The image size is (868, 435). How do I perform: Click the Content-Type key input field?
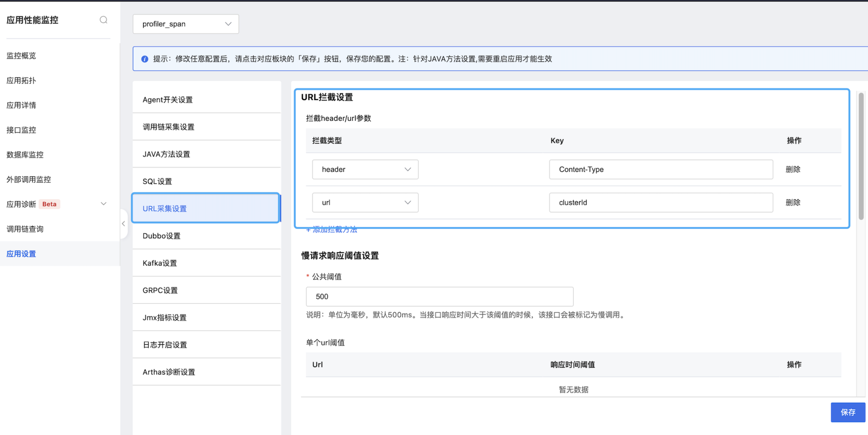click(x=661, y=169)
